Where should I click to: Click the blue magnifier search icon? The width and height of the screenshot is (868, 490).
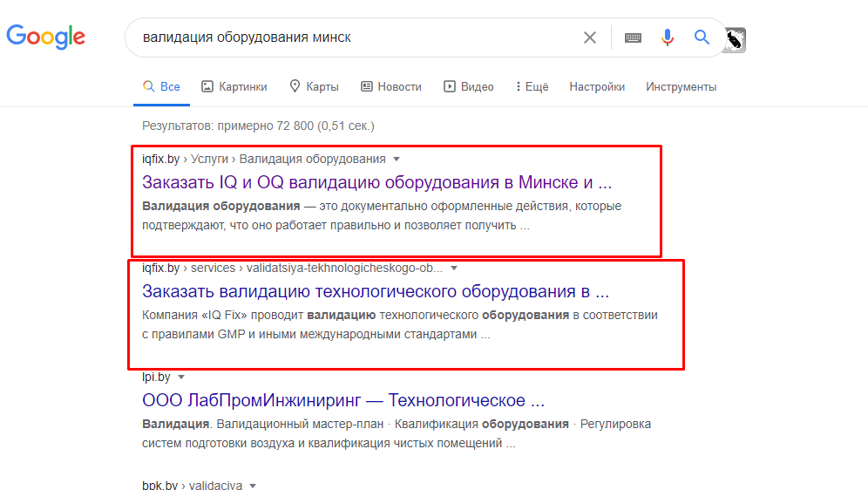pos(702,37)
